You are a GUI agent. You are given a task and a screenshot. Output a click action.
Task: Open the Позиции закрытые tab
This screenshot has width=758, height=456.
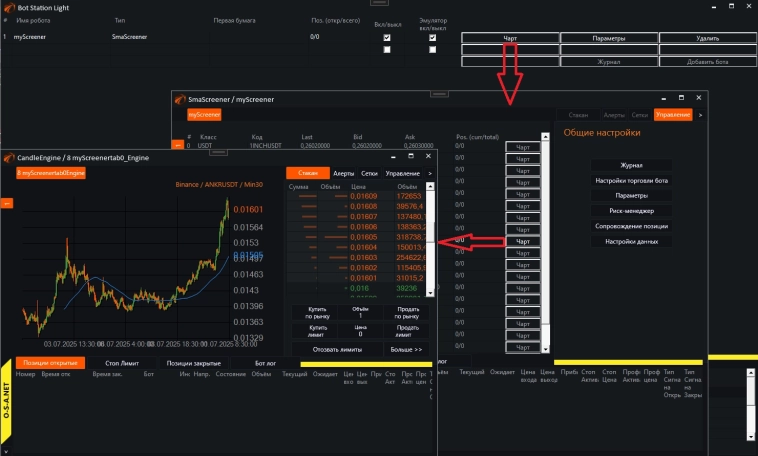pyautogui.click(x=193, y=362)
